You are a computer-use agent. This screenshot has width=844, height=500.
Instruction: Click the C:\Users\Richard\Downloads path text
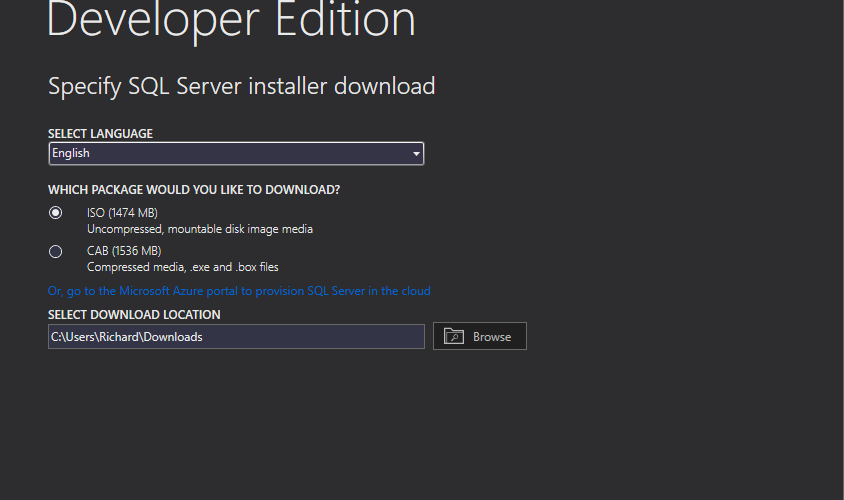pos(127,337)
